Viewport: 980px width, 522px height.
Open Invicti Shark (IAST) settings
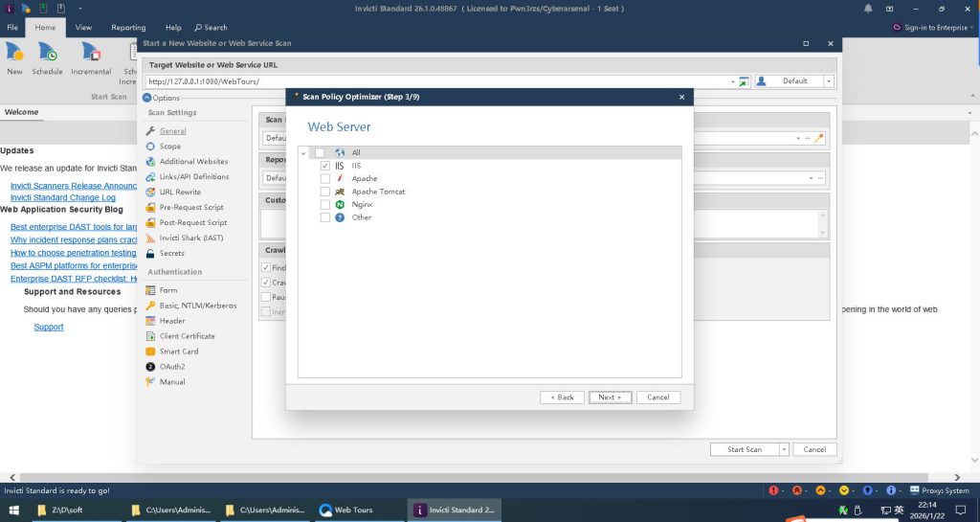(150, 238)
